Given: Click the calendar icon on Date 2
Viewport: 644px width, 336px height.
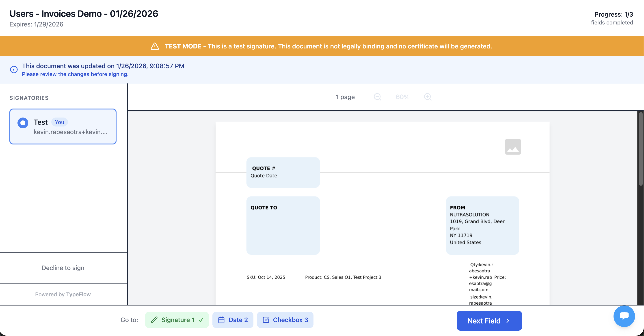Looking at the screenshot, I should [221, 320].
